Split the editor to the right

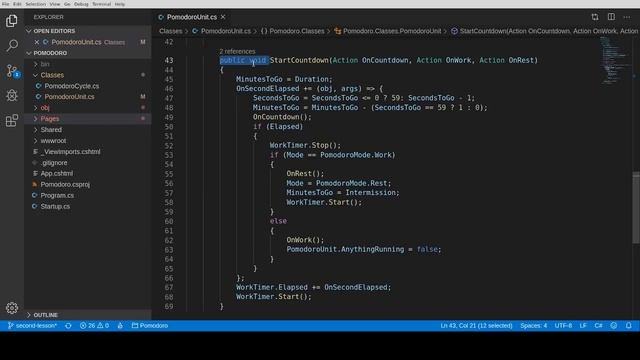coord(611,17)
